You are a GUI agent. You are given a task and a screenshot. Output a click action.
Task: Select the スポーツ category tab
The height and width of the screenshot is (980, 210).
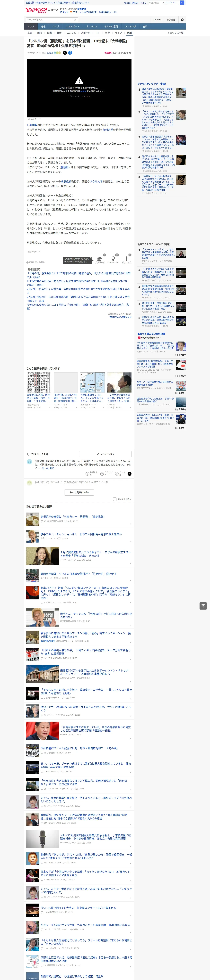85,33
